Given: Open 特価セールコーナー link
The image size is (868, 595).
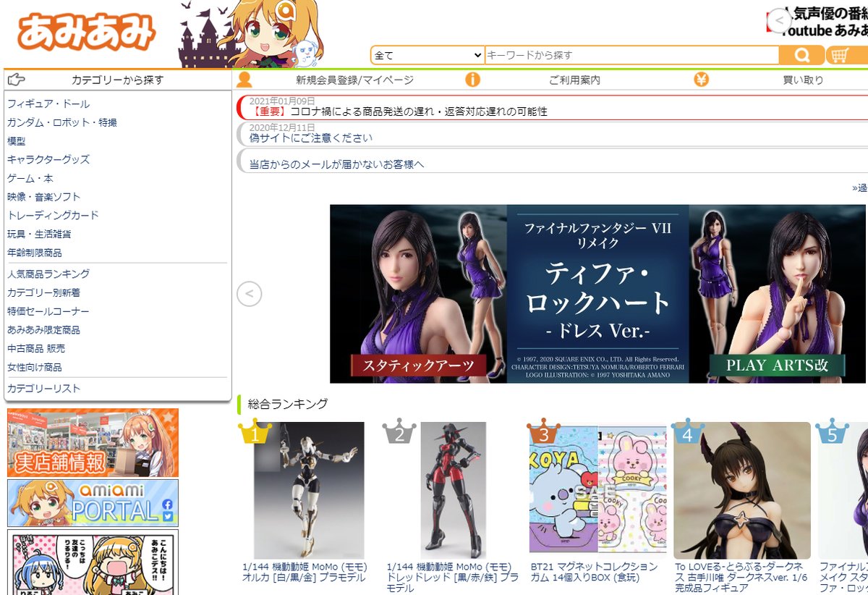Looking at the screenshot, I should pos(48,311).
